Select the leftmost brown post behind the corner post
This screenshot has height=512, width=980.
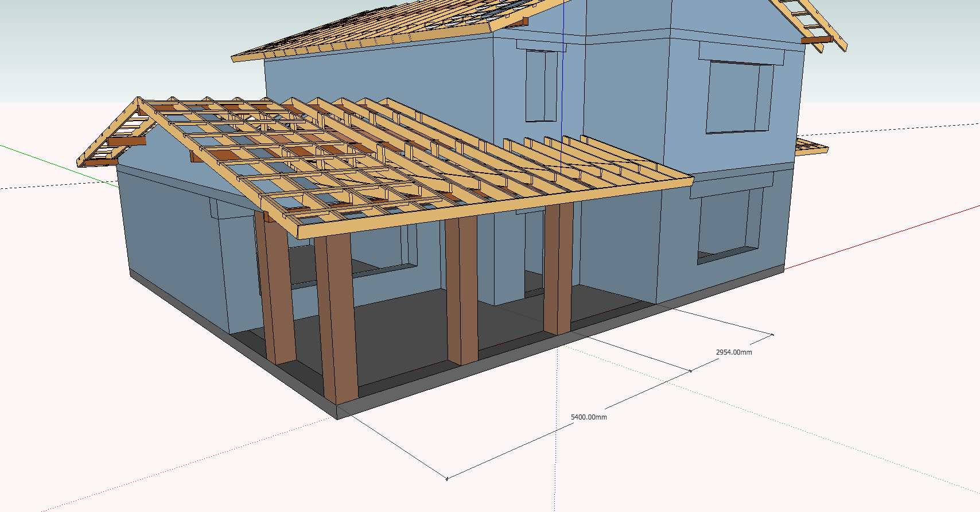coord(276,290)
